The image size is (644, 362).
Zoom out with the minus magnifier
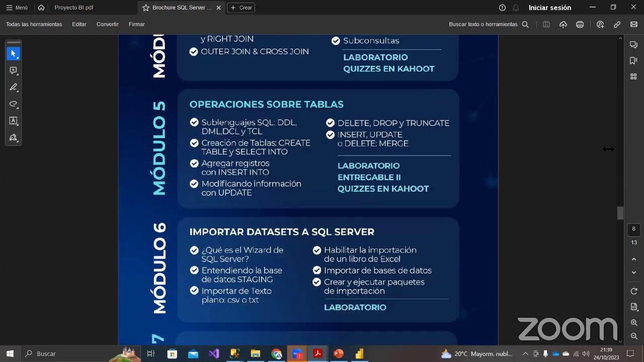tap(633, 336)
